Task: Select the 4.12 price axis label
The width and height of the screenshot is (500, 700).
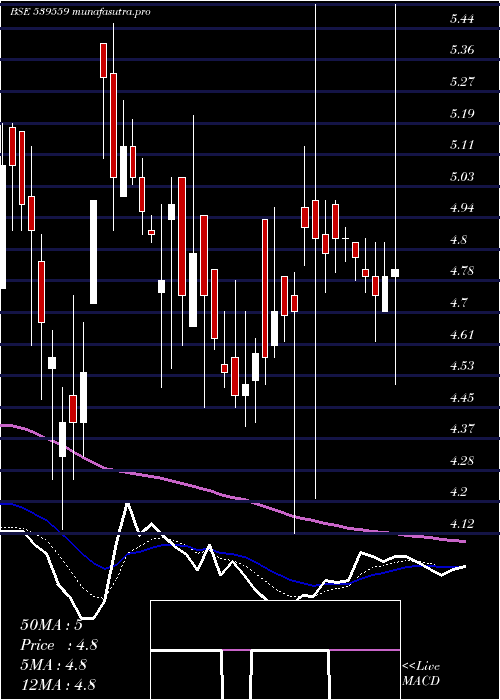Action: tap(462, 523)
